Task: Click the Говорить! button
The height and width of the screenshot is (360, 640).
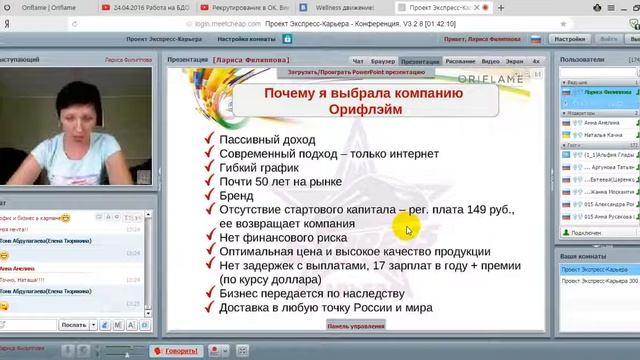Action: [176, 351]
